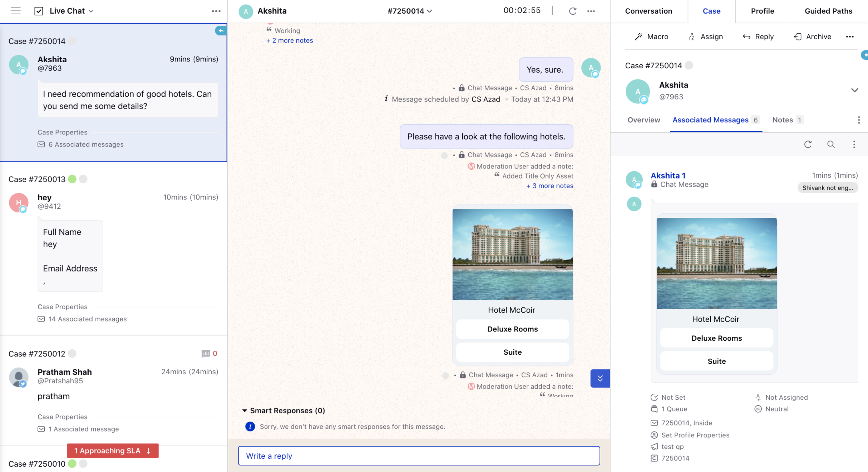Click the Guided Paths button
868x472 pixels.
point(828,10)
